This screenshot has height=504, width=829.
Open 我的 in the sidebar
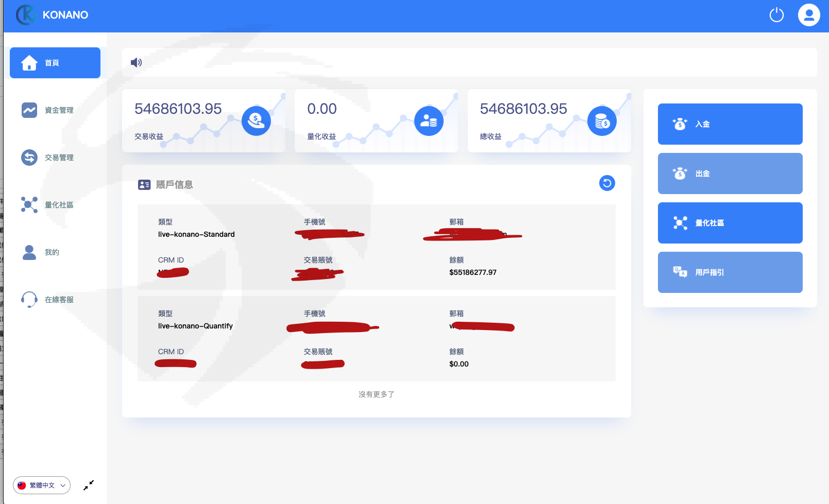(x=55, y=252)
